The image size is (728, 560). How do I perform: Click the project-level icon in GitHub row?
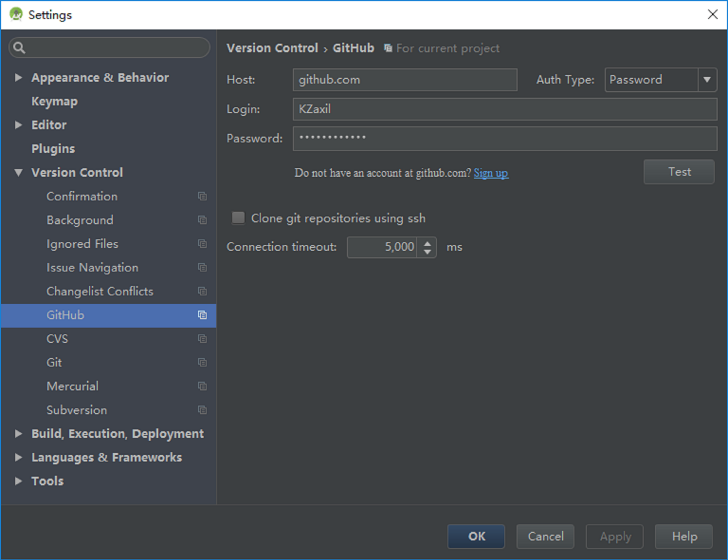[x=202, y=315]
